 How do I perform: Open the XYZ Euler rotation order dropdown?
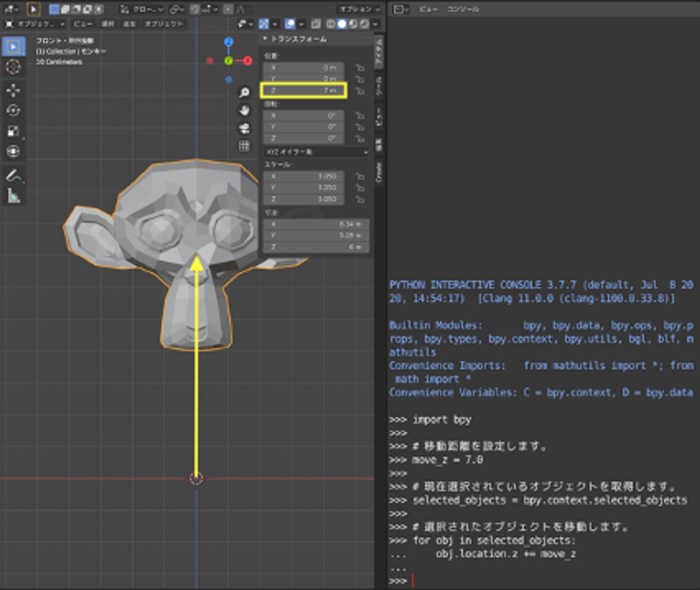pyautogui.click(x=315, y=151)
